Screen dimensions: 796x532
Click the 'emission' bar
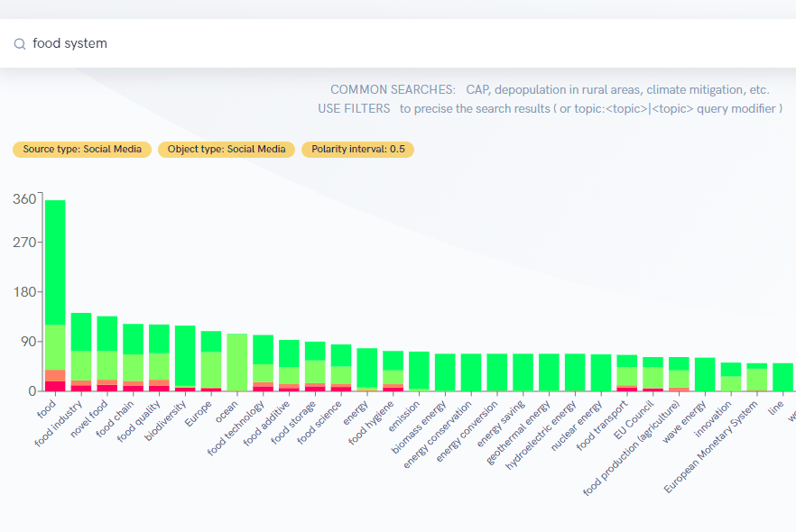[x=419, y=370]
